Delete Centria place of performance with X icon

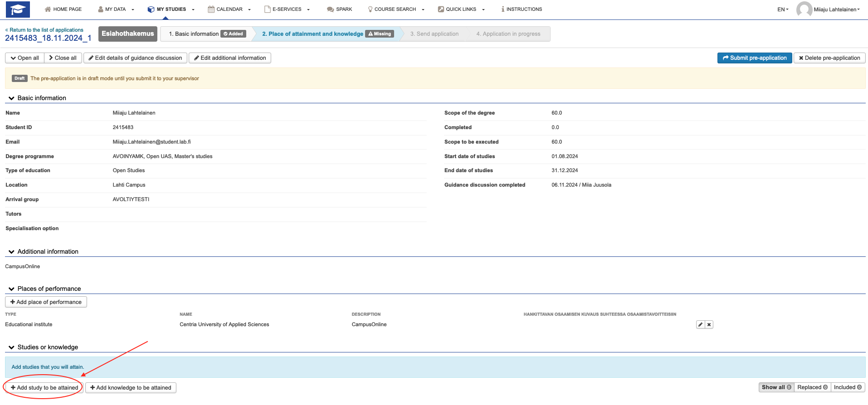point(709,325)
